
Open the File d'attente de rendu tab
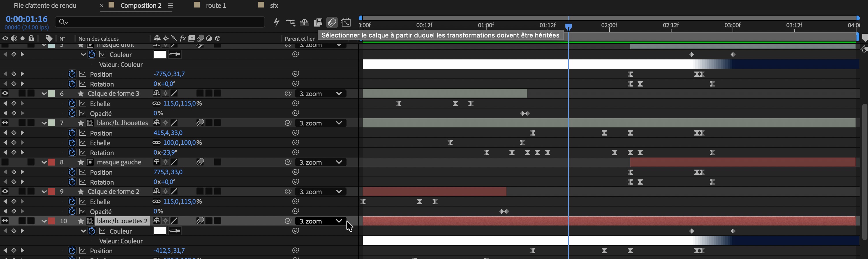point(45,5)
